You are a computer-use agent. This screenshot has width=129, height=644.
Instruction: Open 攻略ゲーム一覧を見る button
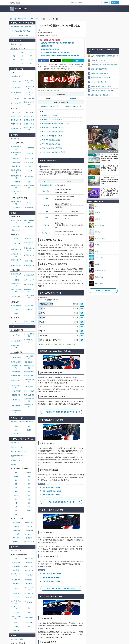103,291
